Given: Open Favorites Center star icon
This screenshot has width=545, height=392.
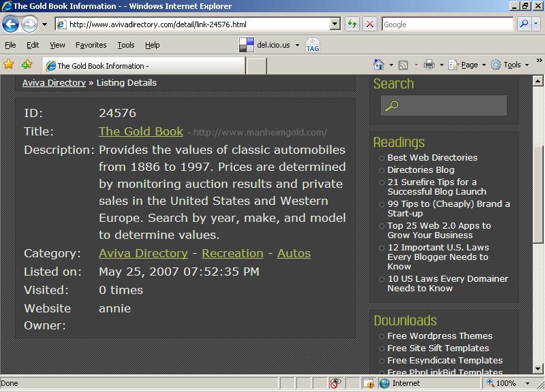Looking at the screenshot, I should pos(9,64).
